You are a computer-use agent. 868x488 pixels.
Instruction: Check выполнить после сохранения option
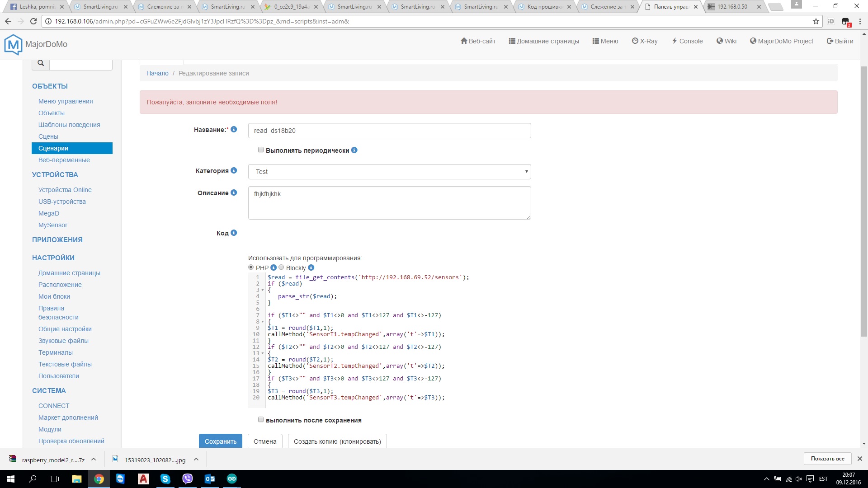click(x=261, y=420)
